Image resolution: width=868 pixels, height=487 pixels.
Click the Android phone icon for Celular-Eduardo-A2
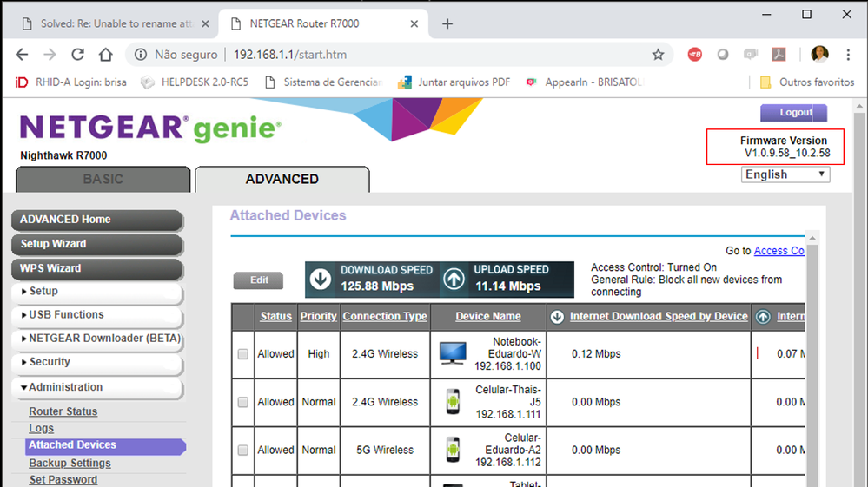tap(453, 450)
